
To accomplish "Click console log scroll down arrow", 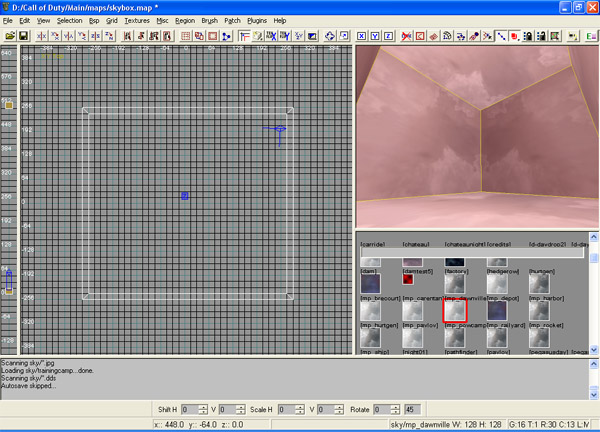I will (x=594, y=394).
